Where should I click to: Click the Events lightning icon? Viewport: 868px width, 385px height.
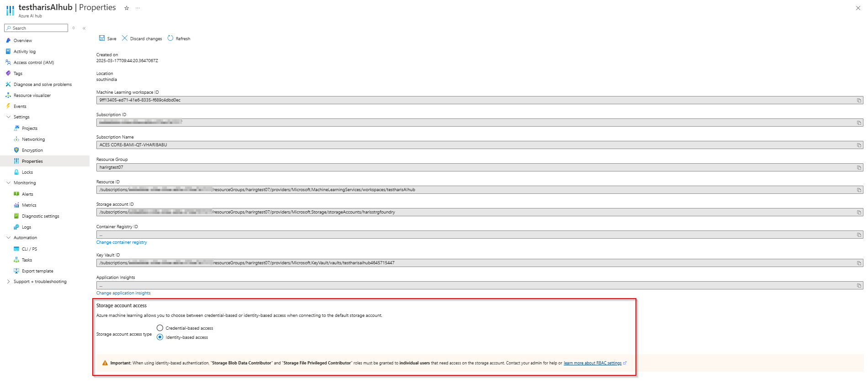[x=8, y=106]
